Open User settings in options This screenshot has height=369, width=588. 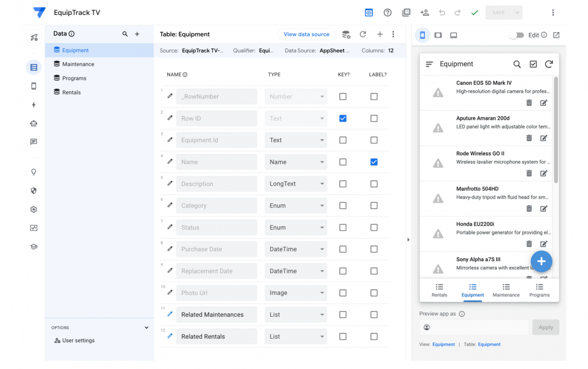coord(75,340)
